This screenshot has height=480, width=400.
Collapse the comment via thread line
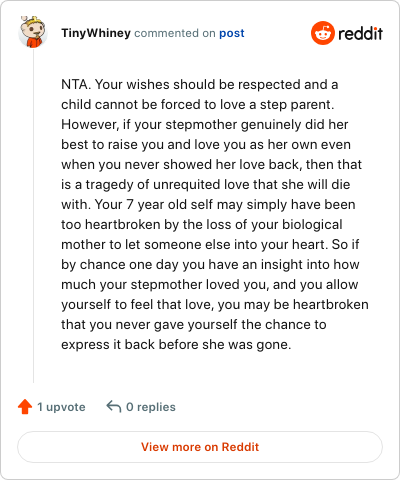point(33,215)
